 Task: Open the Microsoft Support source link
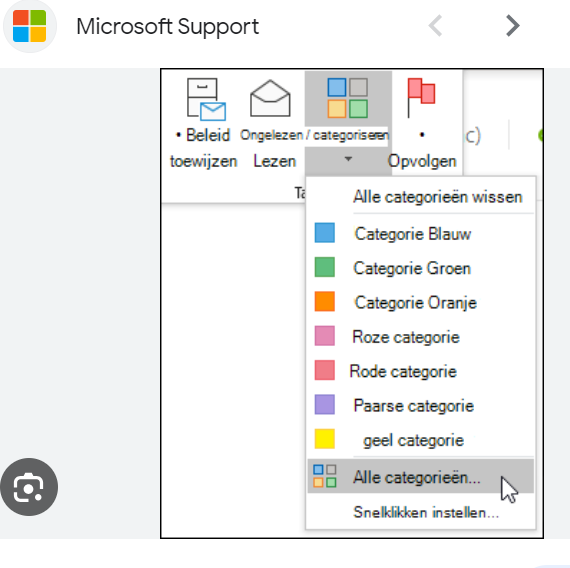tap(168, 27)
